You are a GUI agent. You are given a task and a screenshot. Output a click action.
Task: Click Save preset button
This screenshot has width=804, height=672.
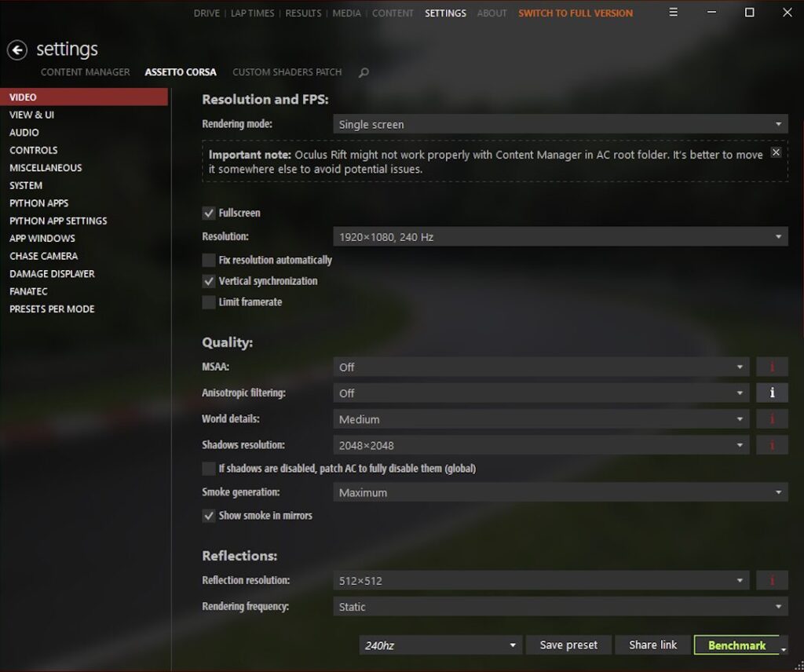tap(568, 645)
